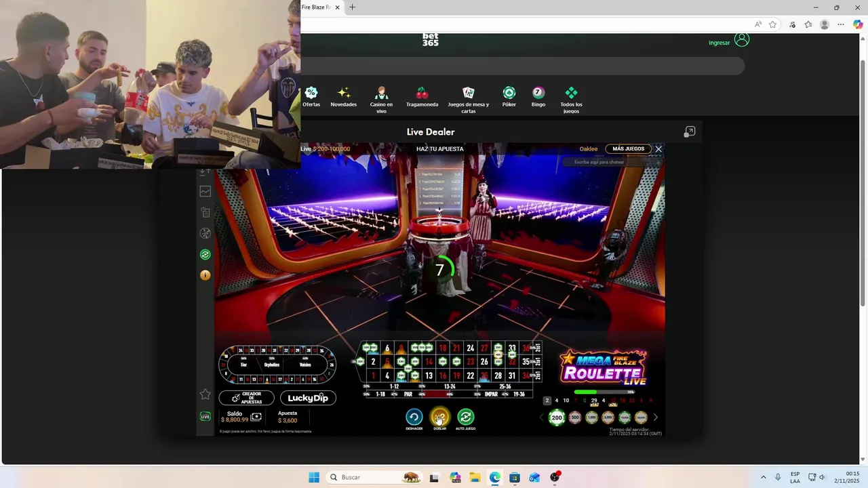Select the 10,000 chip
868x488 pixels.
pos(625,418)
